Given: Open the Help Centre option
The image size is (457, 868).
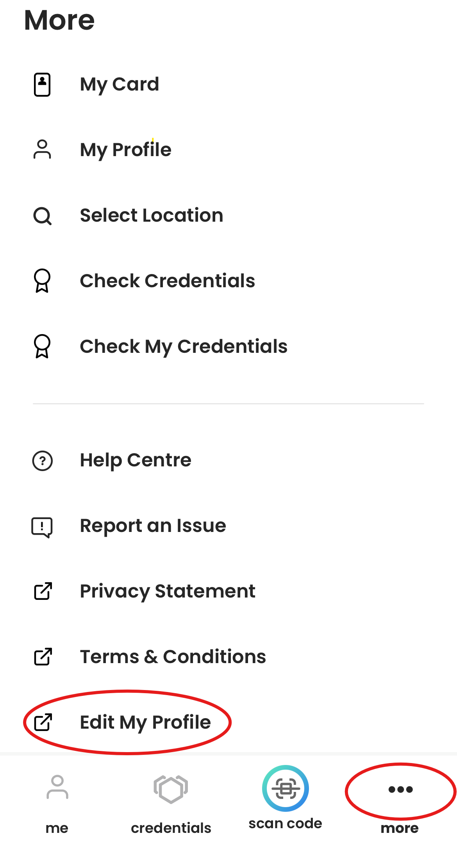Looking at the screenshot, I should point(136,461).
